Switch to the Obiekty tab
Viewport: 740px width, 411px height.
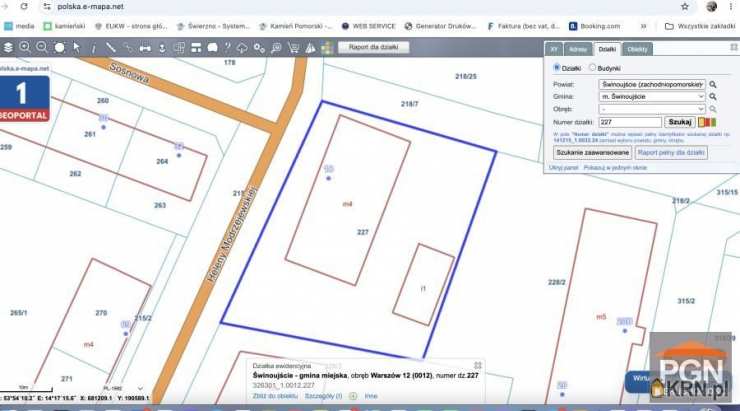[637, 49]
